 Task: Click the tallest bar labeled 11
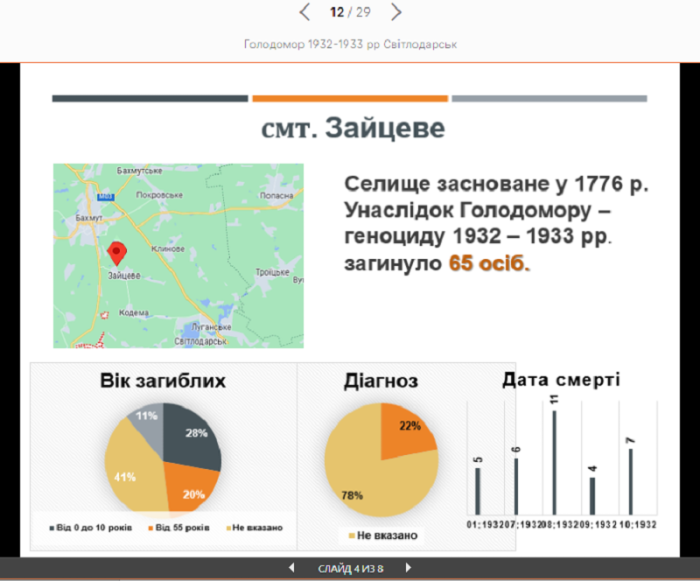tap(554, 461)
